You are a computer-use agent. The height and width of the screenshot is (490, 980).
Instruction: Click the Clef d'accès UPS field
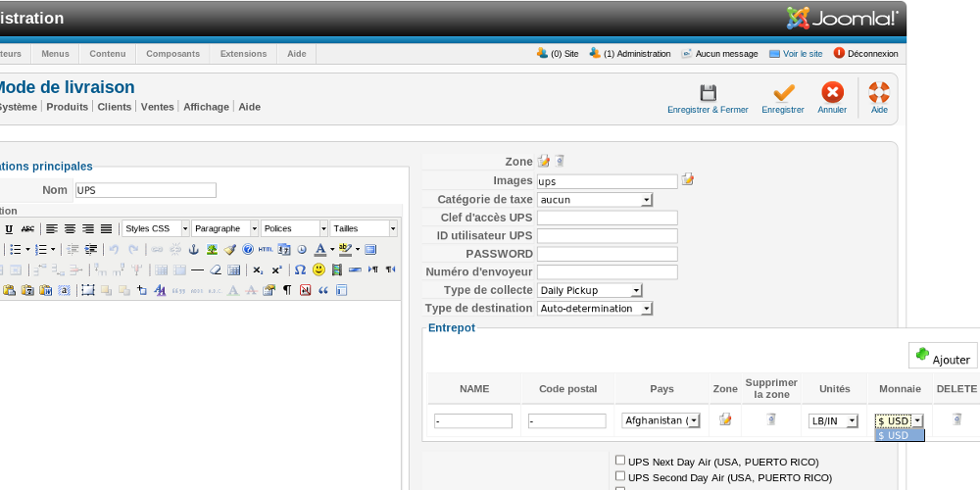[608, 219]
